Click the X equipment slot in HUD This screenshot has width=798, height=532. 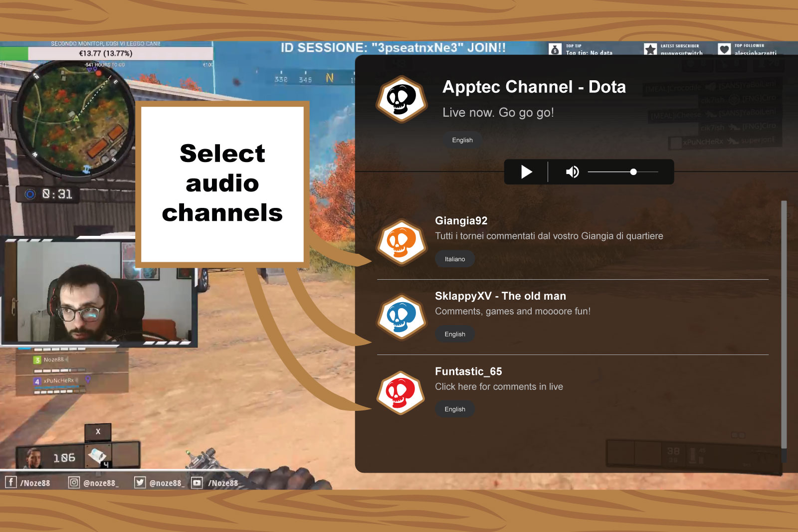click(98, 431)
